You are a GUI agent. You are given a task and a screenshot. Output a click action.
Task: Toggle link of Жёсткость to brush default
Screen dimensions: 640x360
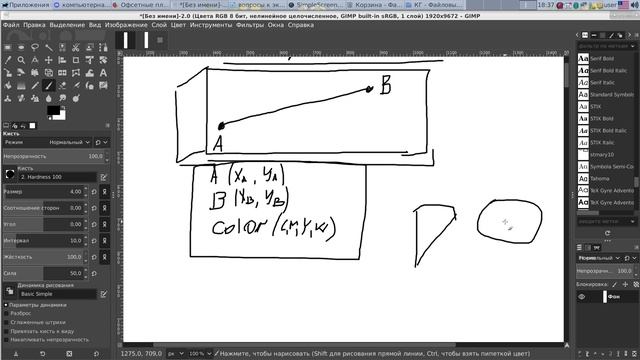click(104, 257)
